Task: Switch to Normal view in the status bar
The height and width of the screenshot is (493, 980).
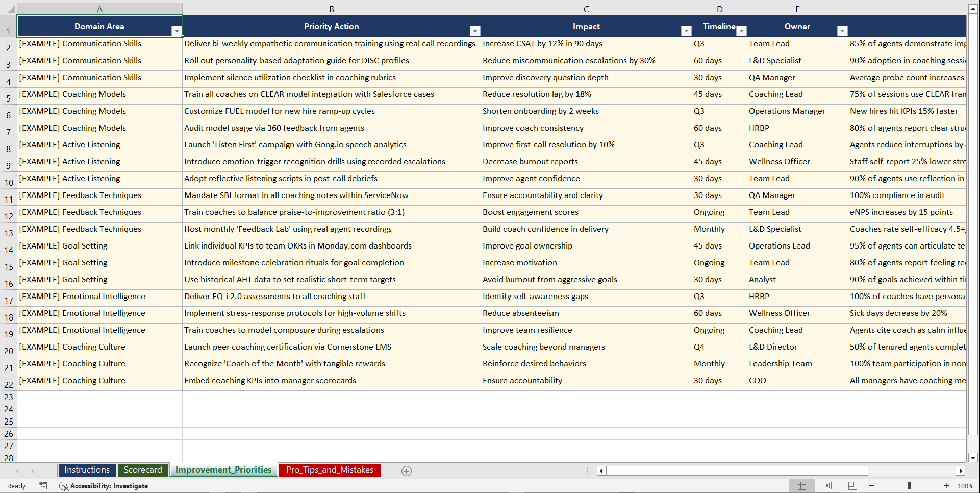Action: [801, 486]
